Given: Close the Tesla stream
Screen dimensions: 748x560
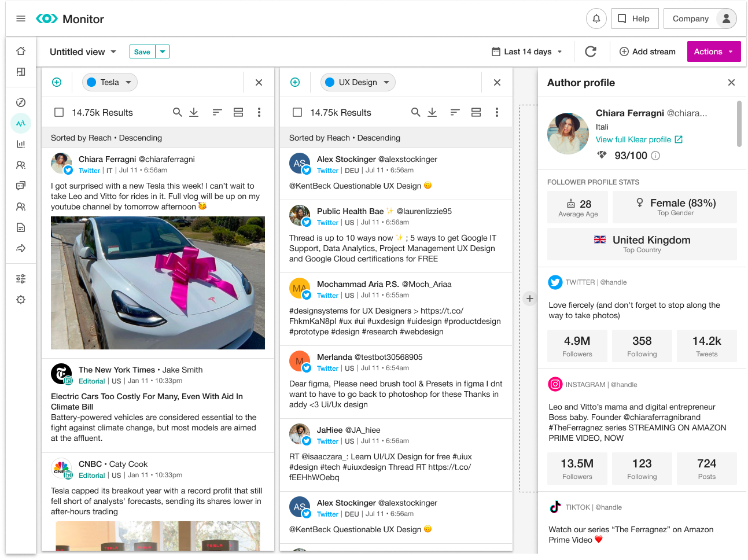Looking at the screenshot, I should [259, 82].
